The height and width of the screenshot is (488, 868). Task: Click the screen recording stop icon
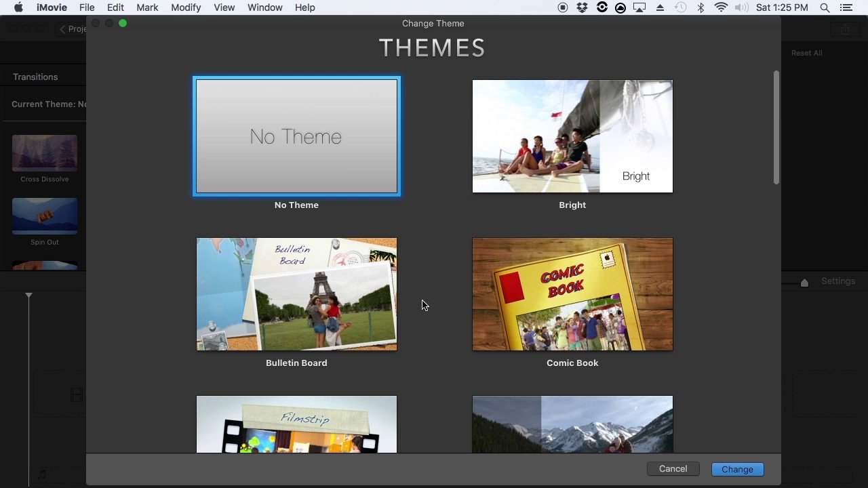563,7
